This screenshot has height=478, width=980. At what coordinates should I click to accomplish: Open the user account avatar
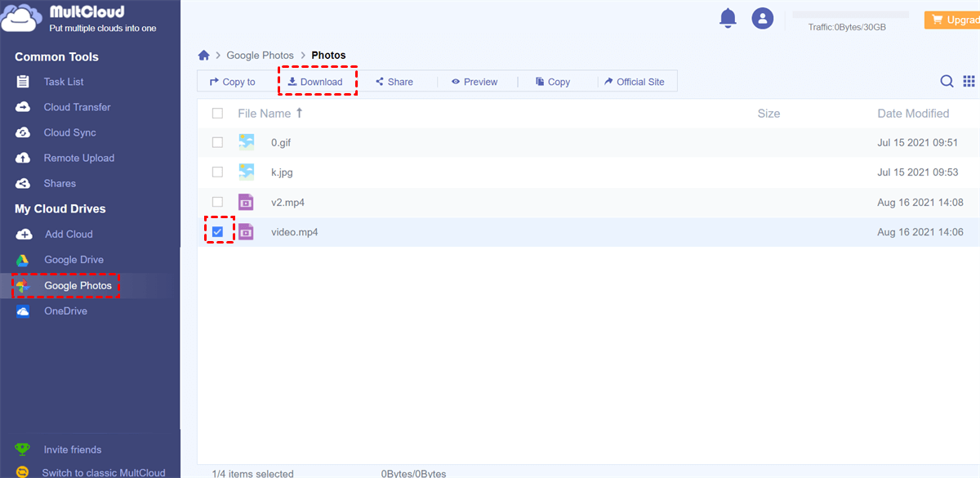[763, 18]
